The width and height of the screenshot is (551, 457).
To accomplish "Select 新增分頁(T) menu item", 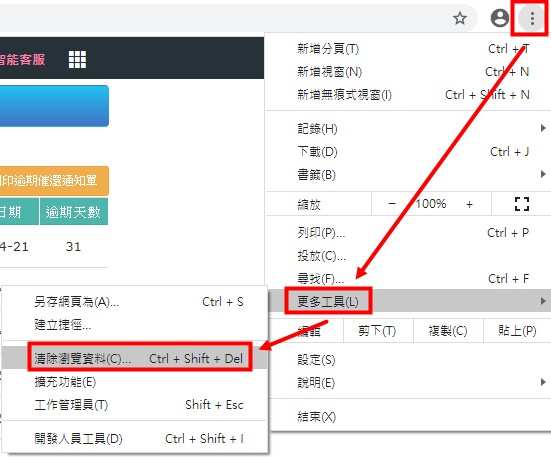I will [x=408, y=48].
